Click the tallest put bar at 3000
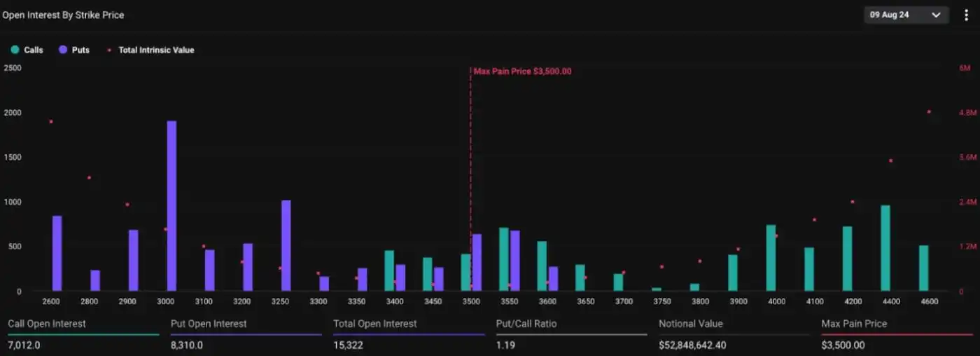This screenshot has width=980, height=356. [x=171, y=206]
